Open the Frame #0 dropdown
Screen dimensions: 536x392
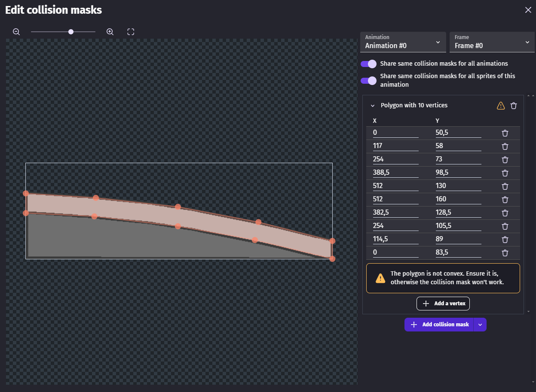(492, 42)
